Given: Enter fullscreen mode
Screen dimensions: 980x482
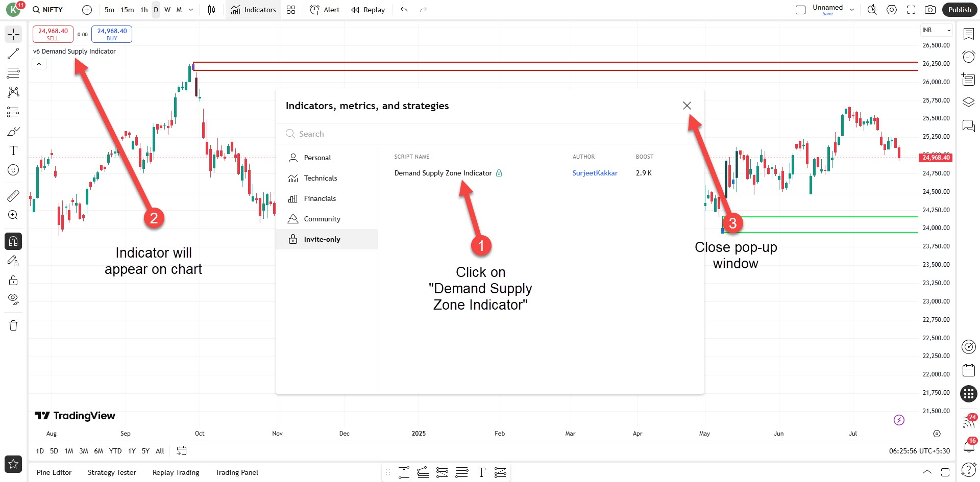Looking at the screenshot, I should pyautogui.click(x=911, y=10).
